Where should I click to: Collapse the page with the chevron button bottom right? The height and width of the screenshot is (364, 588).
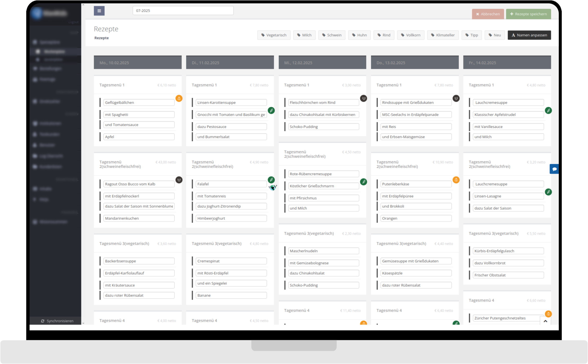(545, 321)
